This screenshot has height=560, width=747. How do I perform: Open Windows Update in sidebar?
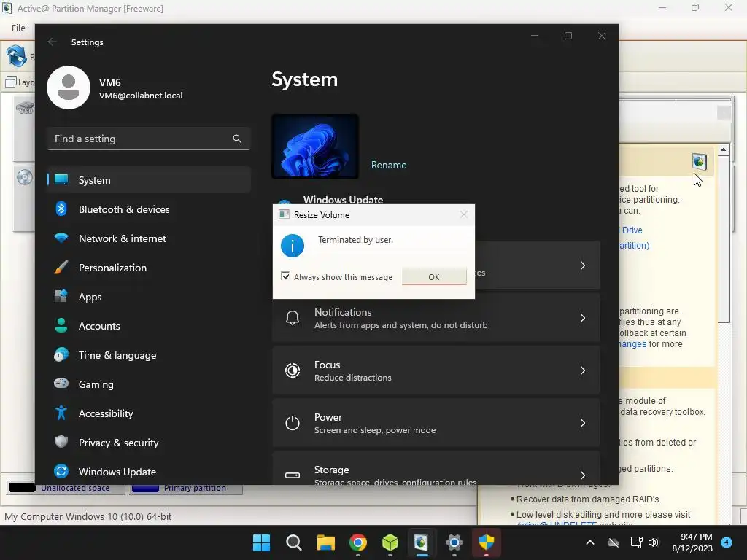tap(149, 472)
